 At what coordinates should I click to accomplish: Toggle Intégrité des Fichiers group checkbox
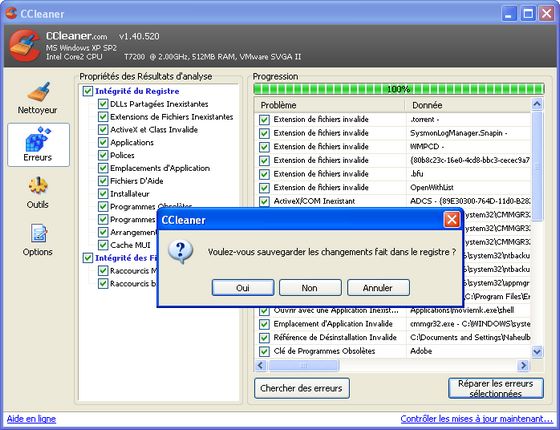[88, 258]
